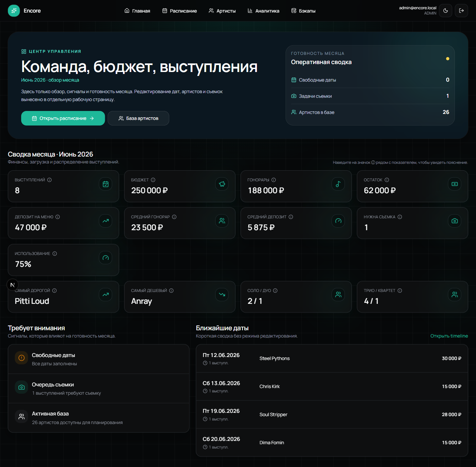
Task: Click the Pitti Loud artist name
Action: 32,301
